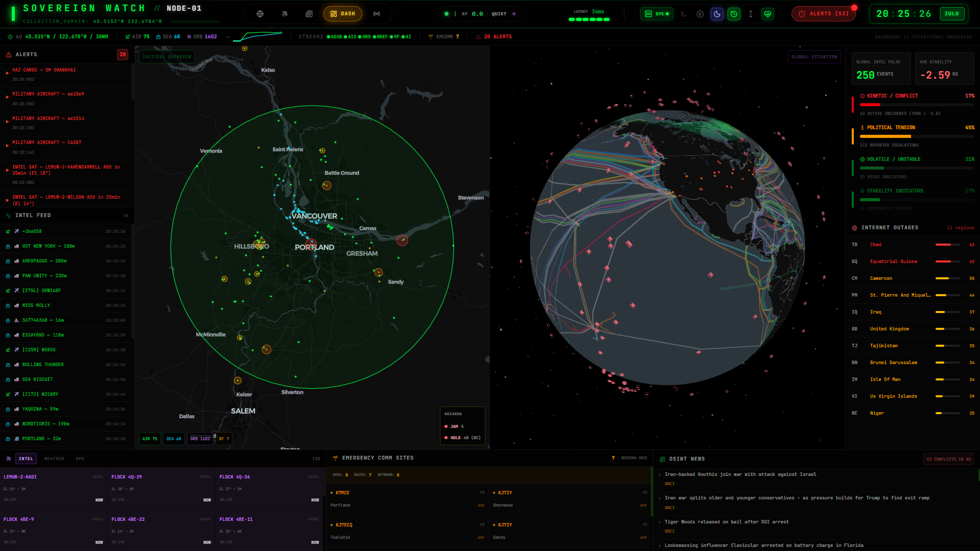This screenshot has height=551, width=980.
Task: Toggle the AI stream indicator
Action: (406, 37)
